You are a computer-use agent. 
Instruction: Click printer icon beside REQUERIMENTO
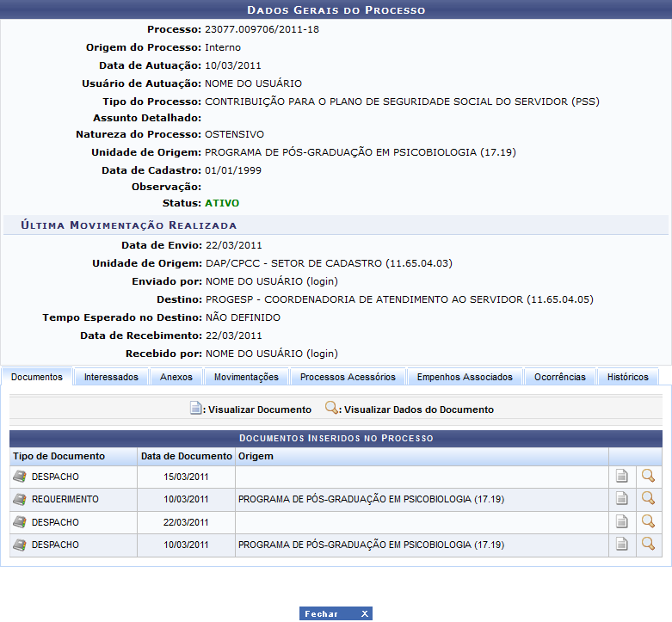coord(20,499)
